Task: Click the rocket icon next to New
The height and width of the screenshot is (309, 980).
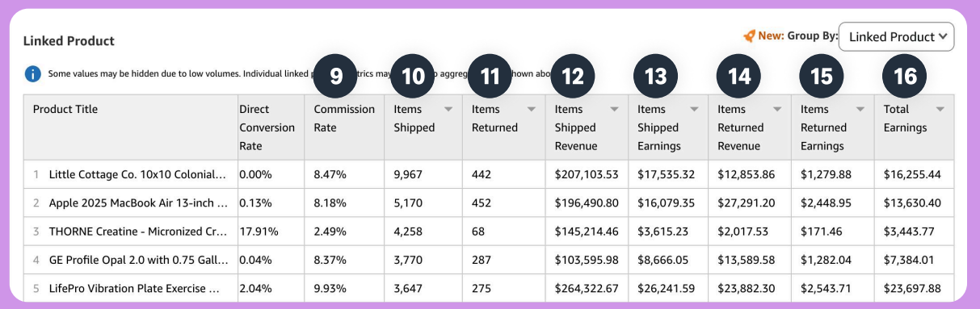Action: (750, 36)
